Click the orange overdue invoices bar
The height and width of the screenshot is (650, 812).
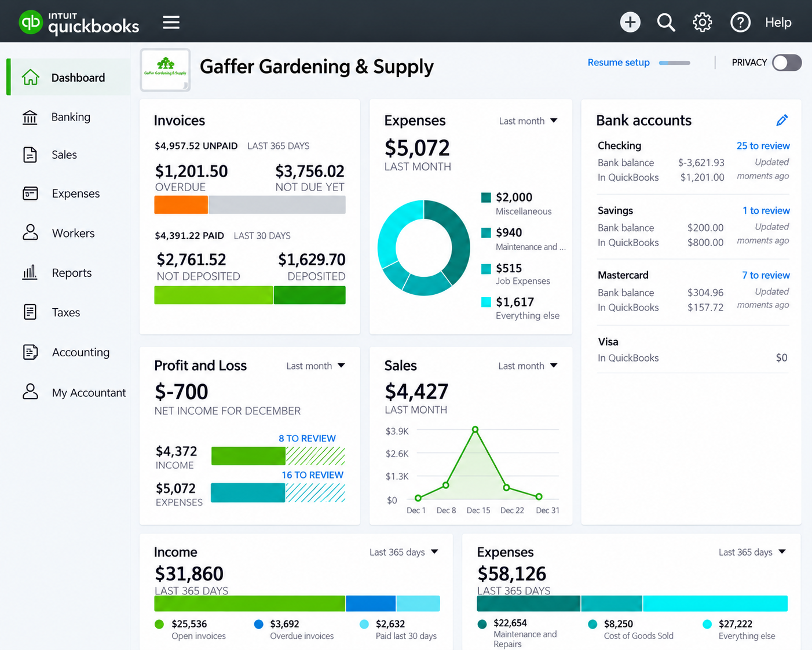[181, 205]
